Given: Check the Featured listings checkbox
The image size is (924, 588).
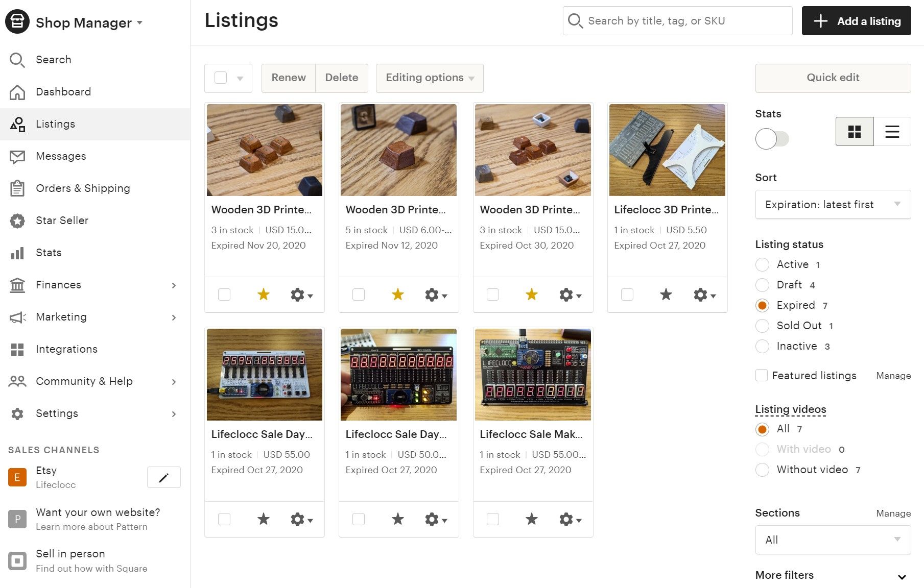Looking at the screenshot, I should pyautogui.click(x=762, y=375).
